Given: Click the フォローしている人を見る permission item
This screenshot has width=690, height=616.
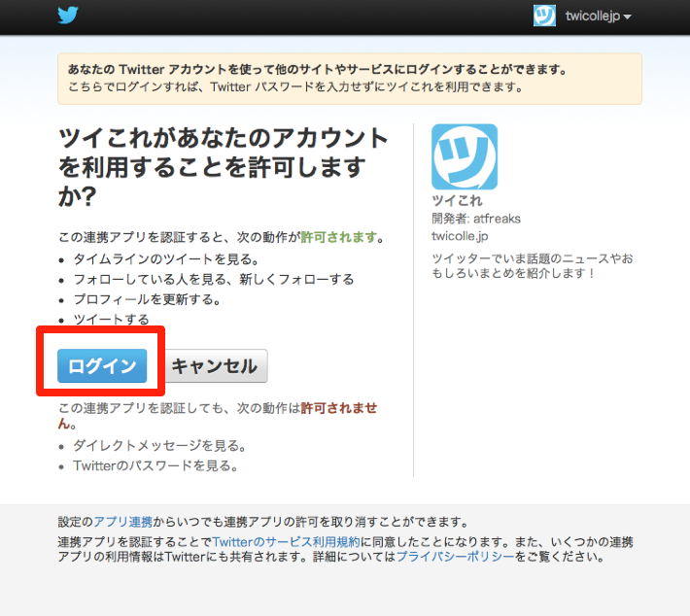Looking at the screenshot, I should tap(214, 279).
